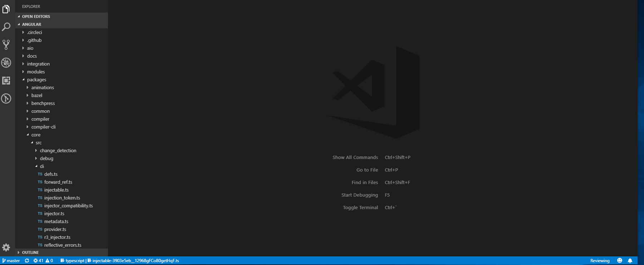Click the Synchronize Changes icon
The image size is (644, 265).
[27, 261]
